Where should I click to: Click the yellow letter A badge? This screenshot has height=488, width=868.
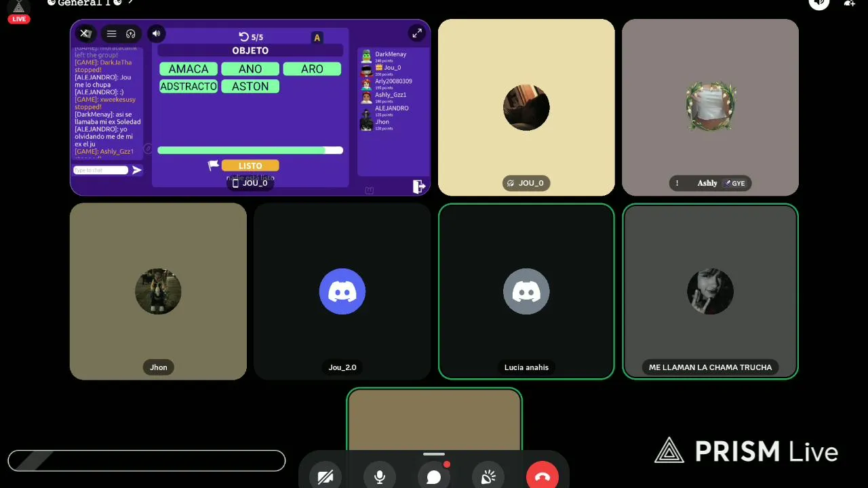(317, 38)
